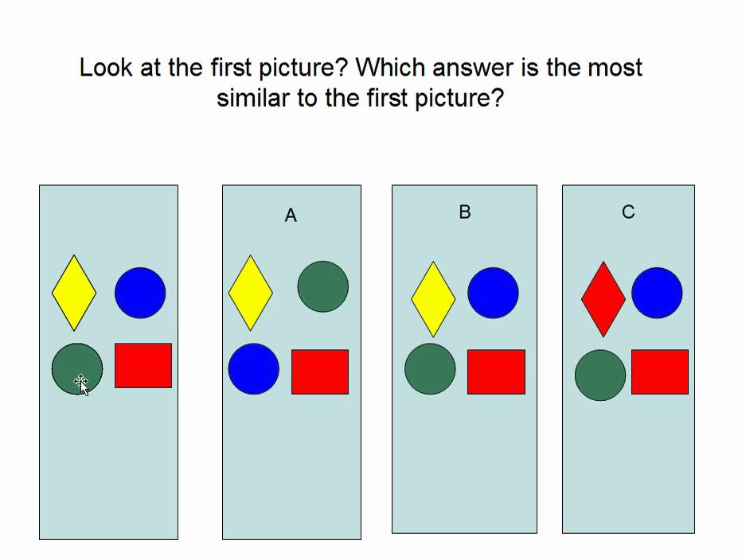
Task: Click the green circle in the first picture
Action: [x=77, y=369]
